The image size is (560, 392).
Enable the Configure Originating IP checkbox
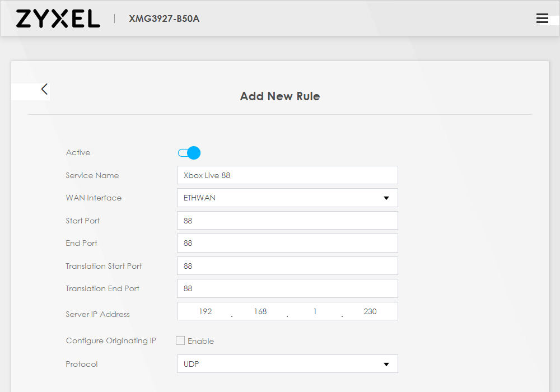click(x=180, y=340)
